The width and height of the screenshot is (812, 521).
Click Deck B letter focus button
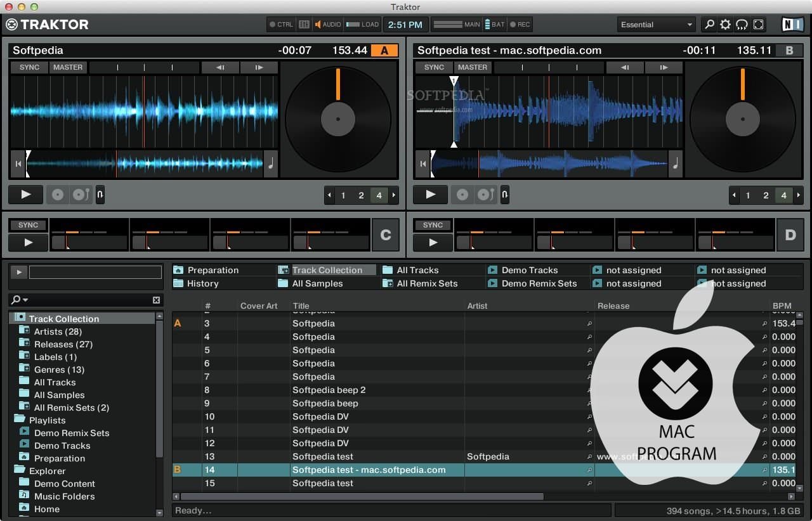click(789, 51)
